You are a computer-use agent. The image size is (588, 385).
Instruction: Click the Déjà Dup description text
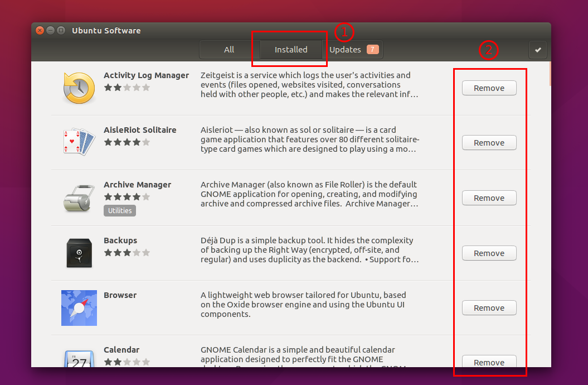[309, 250]
